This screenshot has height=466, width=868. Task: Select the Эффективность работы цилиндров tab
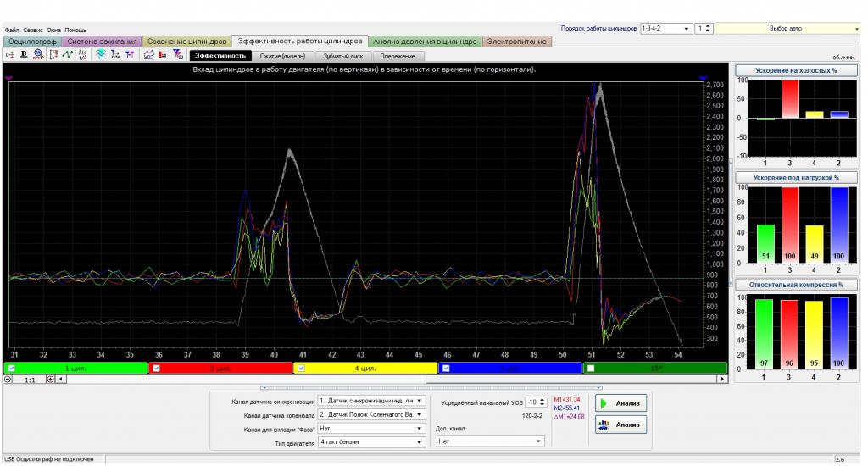[x=299, y=41]
